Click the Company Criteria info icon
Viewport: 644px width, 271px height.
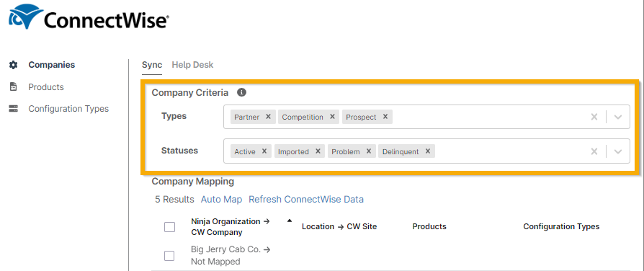[242, 92]
